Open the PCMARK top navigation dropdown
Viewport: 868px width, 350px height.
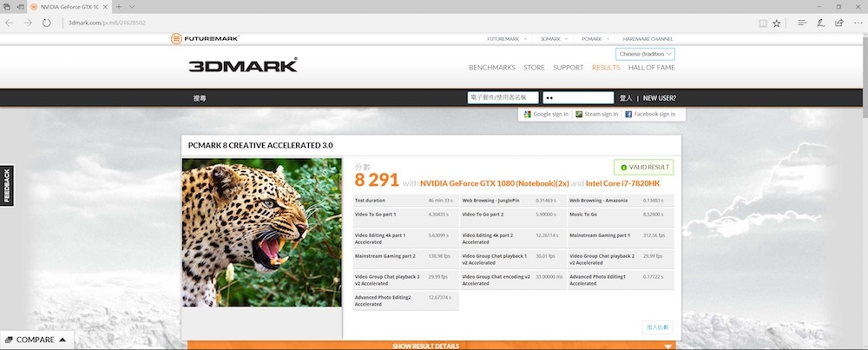coord(595,39)
